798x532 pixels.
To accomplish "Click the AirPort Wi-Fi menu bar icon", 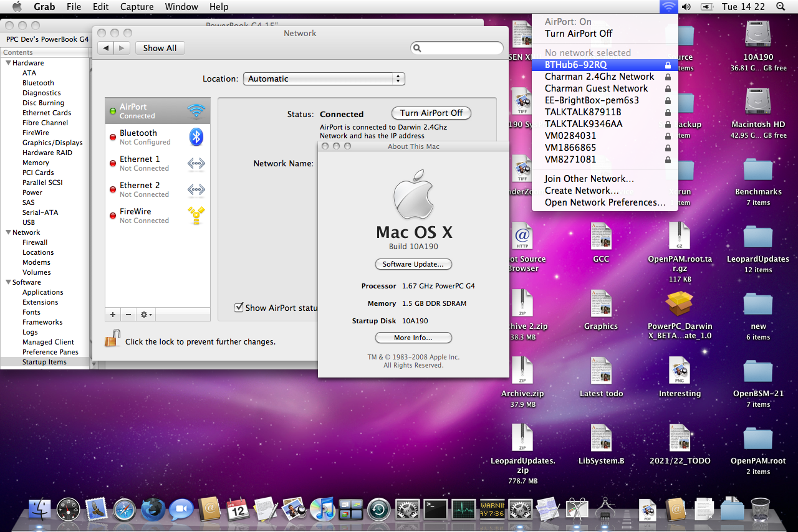I will 668,7.
